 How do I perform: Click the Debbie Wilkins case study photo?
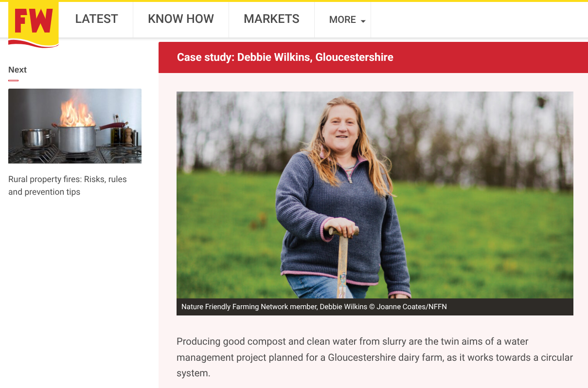point(375,195)
